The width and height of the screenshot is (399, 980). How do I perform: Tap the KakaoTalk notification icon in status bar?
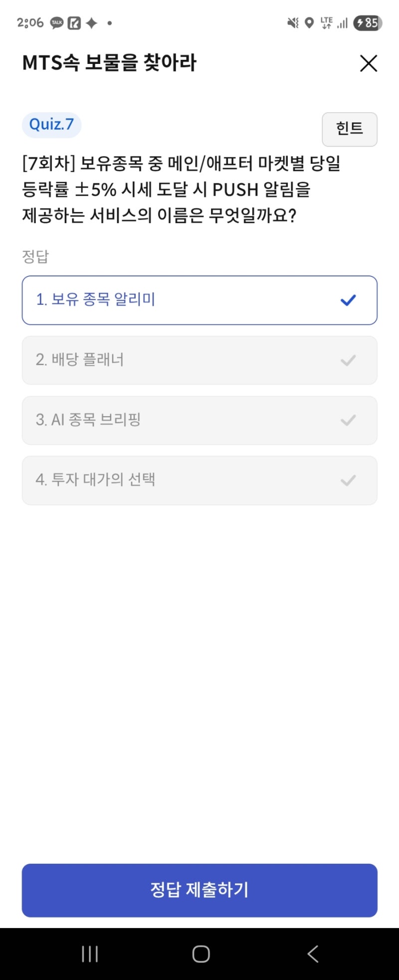pos(57,23)
